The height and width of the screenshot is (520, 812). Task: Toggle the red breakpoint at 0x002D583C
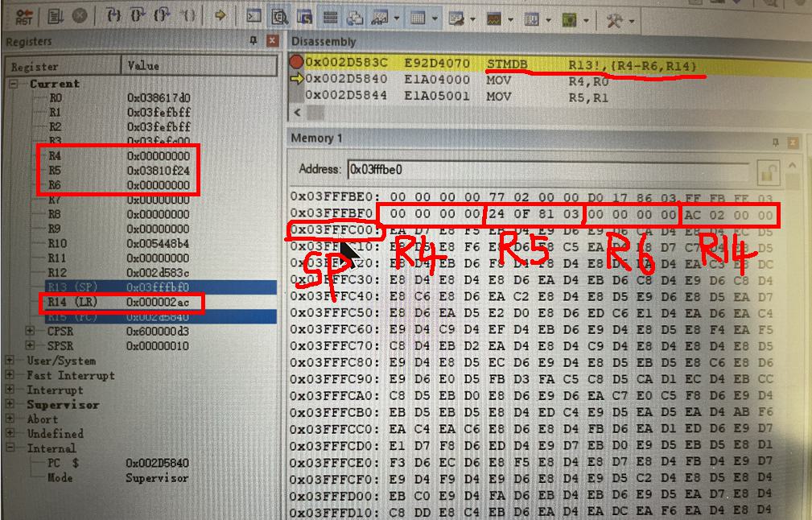tap(296, 62)
